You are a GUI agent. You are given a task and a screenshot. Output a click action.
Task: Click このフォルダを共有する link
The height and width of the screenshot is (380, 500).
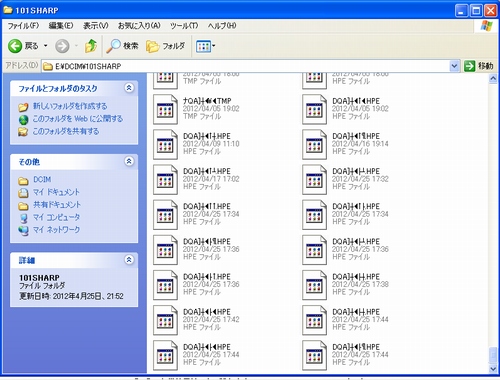[x=66, y=131]
